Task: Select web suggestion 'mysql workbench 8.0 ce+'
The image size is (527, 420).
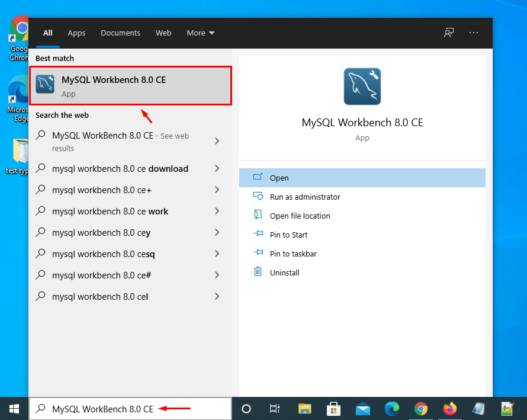Action: [x=130, y=190]
